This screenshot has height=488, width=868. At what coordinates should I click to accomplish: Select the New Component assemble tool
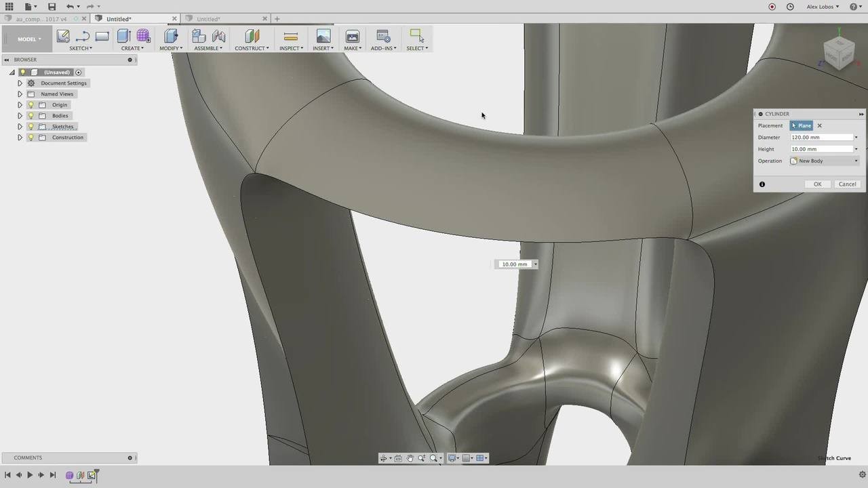[199, 36]
